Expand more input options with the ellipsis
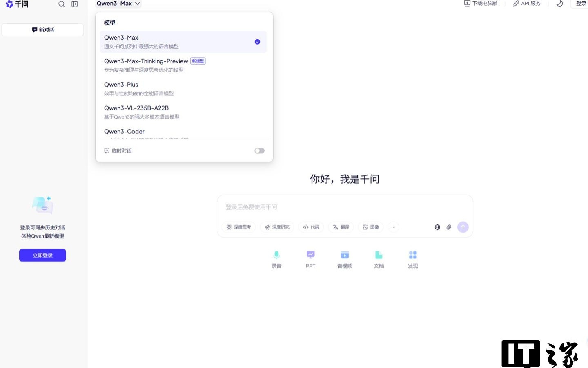Screen dimensions: 588x368 click(x=393, y=227)
